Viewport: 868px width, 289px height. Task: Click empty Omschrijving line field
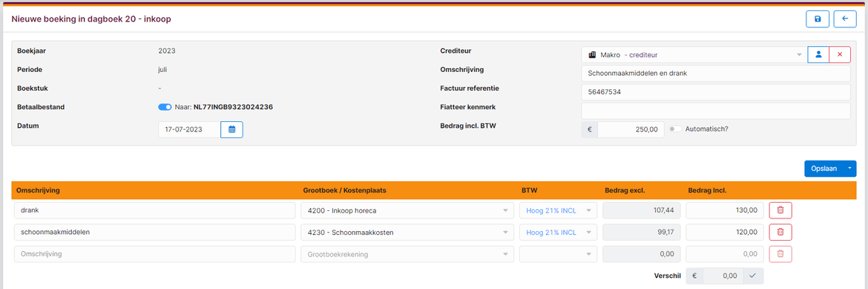click(155, 254)
